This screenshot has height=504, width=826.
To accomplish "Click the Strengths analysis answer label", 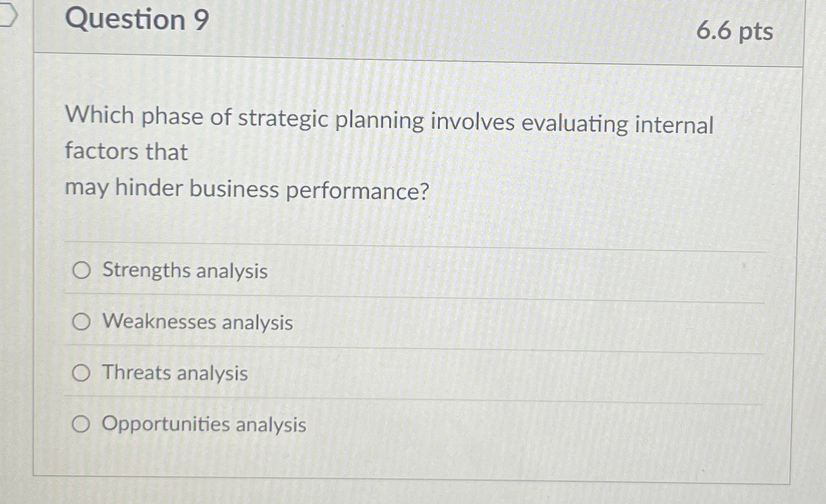I will [x=183, y=271].
